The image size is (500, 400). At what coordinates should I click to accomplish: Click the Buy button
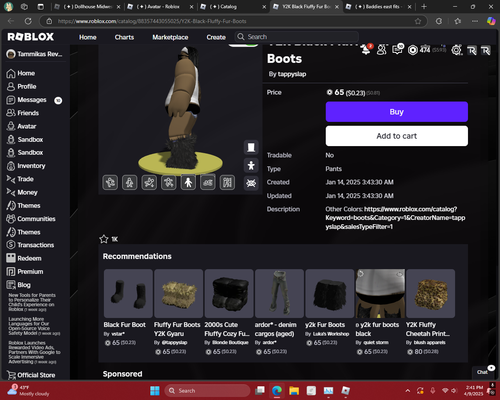(x=397, y=112)
